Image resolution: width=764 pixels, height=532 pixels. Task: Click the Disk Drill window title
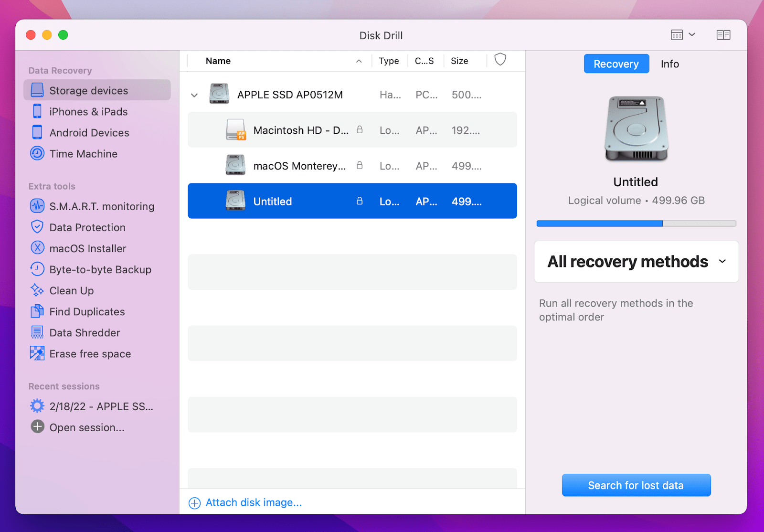click(381, 35)
